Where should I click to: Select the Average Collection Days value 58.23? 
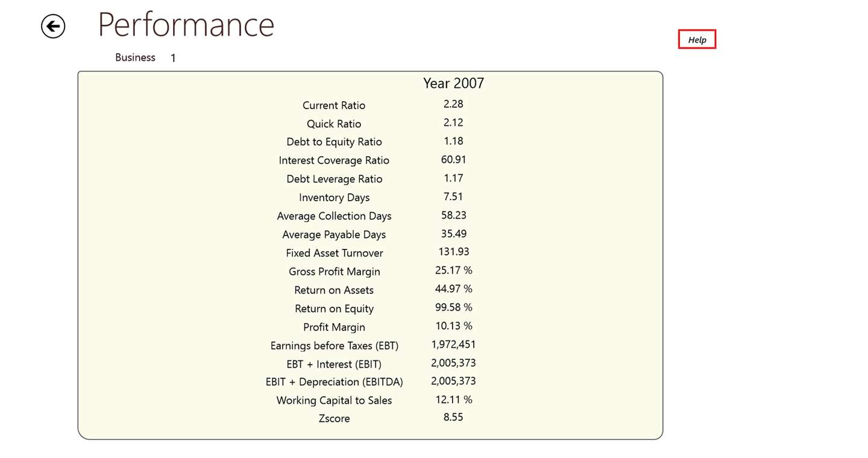(453, 215)
